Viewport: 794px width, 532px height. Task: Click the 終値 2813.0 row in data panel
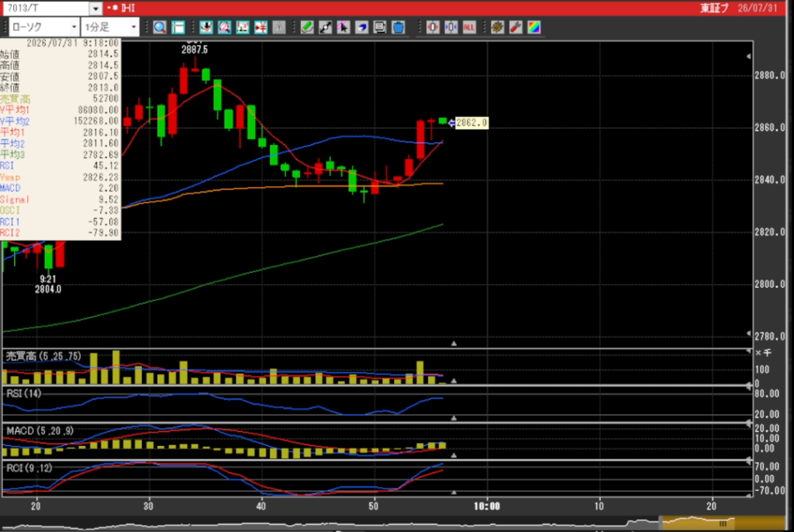coord(60,87)
